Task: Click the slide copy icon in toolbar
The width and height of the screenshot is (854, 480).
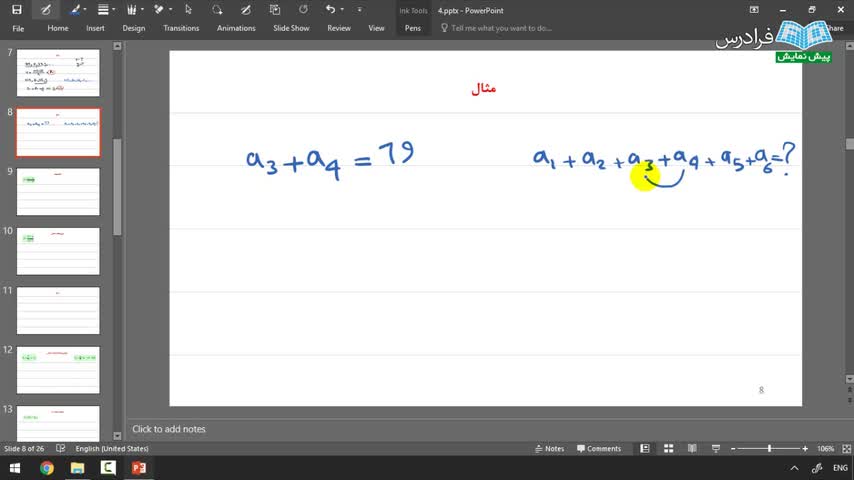Action: tap(274, 10)
